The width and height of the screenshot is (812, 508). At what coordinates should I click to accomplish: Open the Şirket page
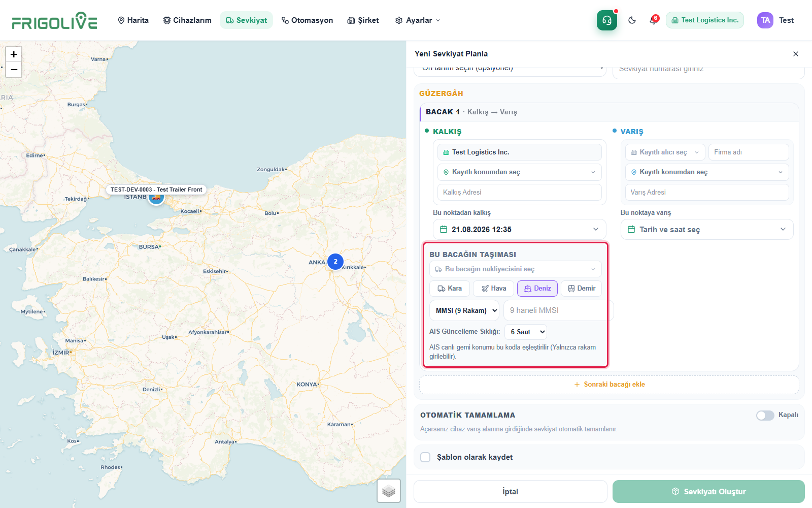click(363, 20)
